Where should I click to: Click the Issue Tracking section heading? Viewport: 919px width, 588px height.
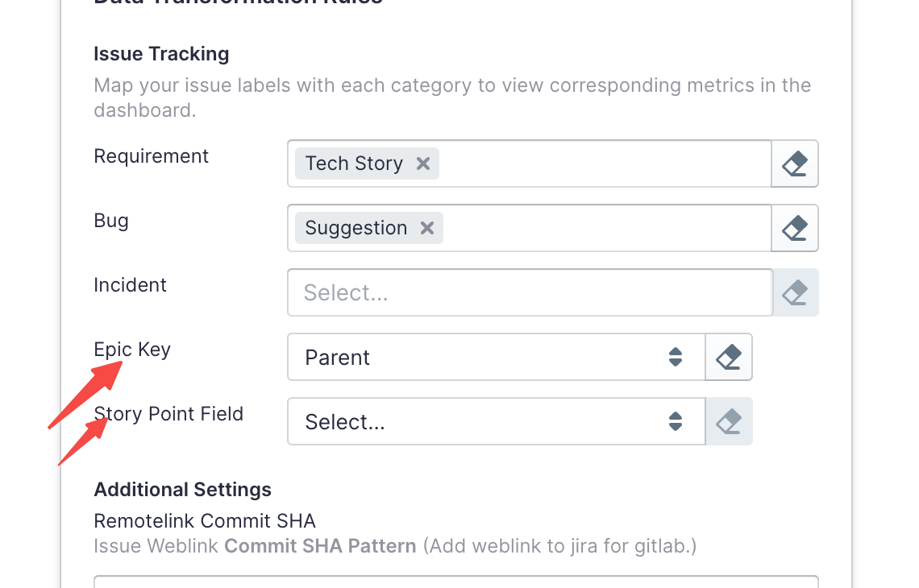161,54
